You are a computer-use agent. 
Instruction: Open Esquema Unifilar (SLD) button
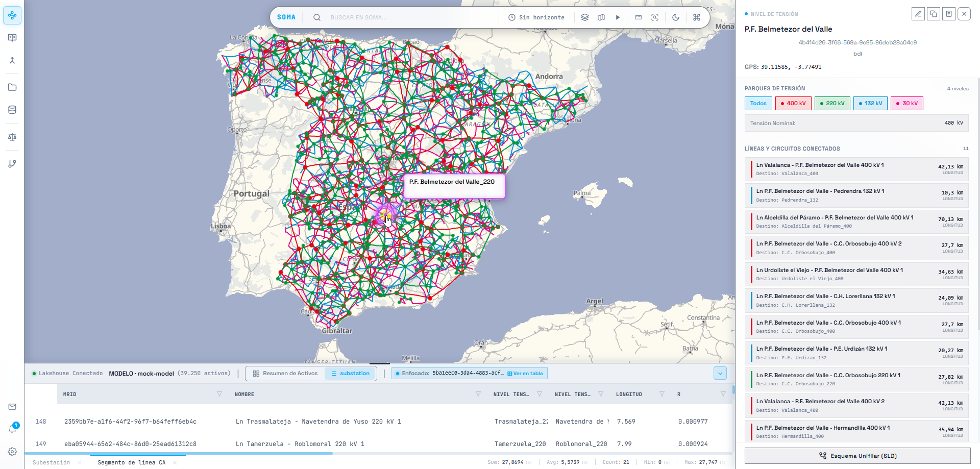point(857,456)
